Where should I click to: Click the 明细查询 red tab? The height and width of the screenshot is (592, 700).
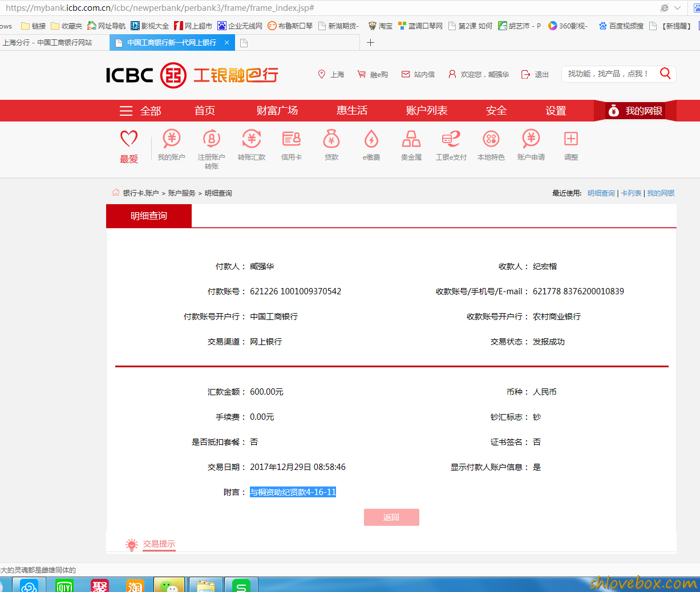coord(149,216)
